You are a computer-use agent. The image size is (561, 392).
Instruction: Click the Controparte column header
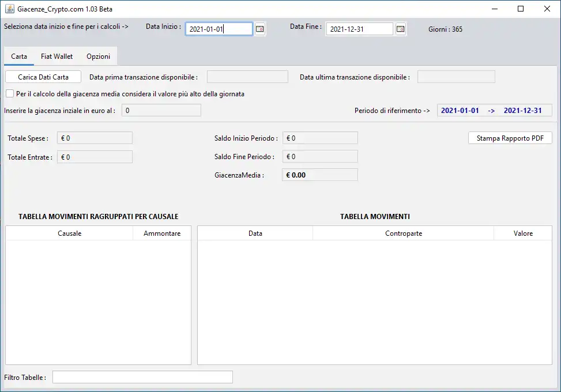404,233
